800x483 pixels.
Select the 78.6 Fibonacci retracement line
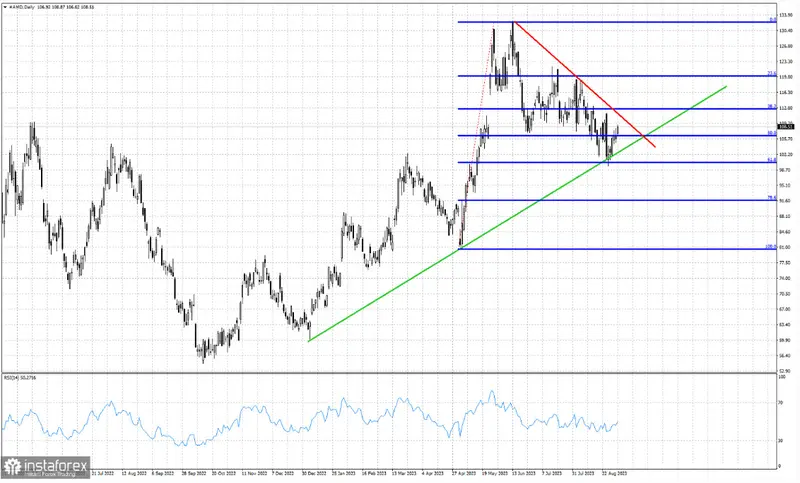(x=620, y=201)
